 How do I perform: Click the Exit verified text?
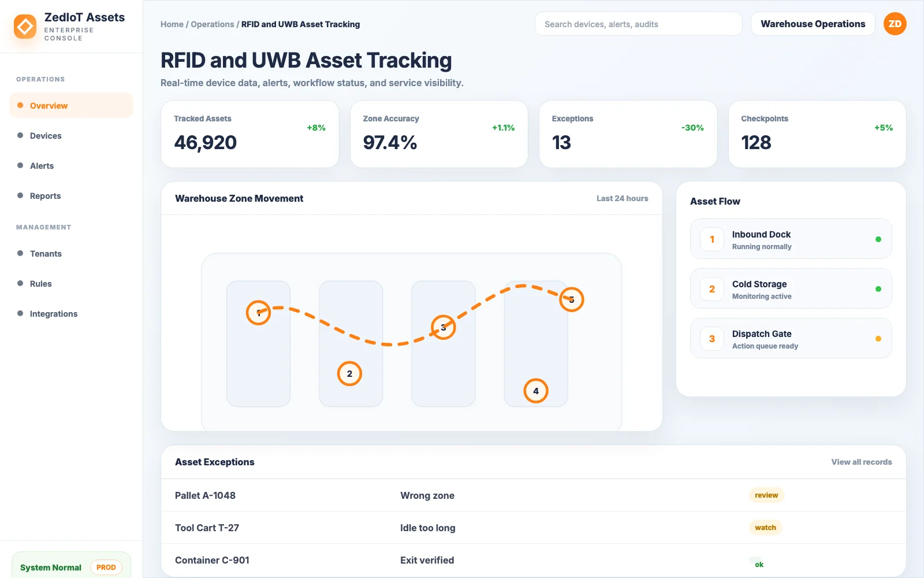coord(427,560)
